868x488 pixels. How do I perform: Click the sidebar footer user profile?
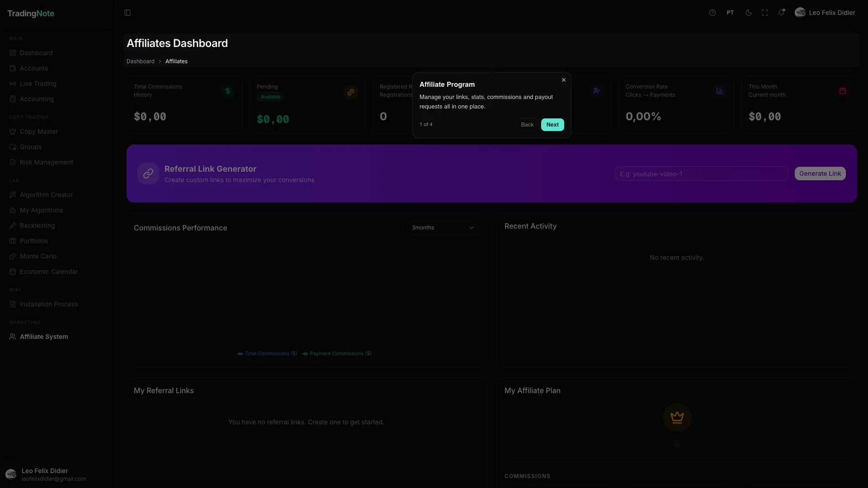57,474
